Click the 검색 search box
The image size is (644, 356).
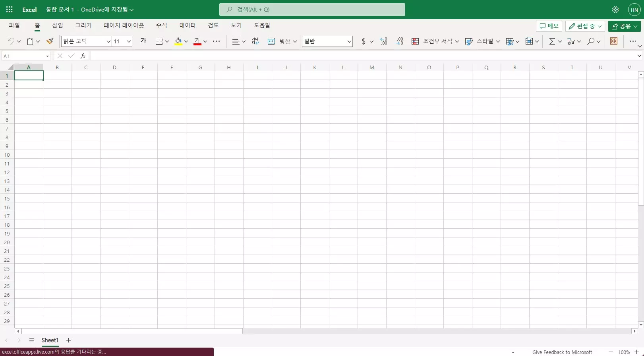(x=312, y=10)
